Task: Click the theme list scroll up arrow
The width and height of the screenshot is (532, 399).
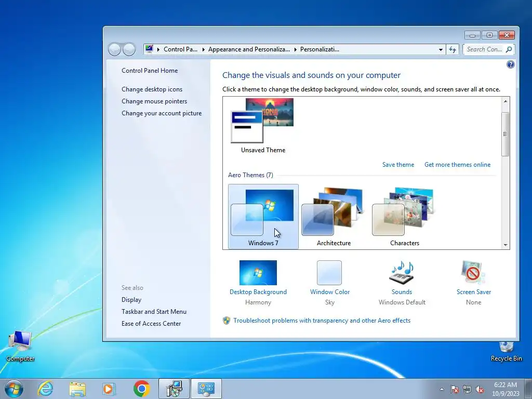Action: [x=506, y=101]
